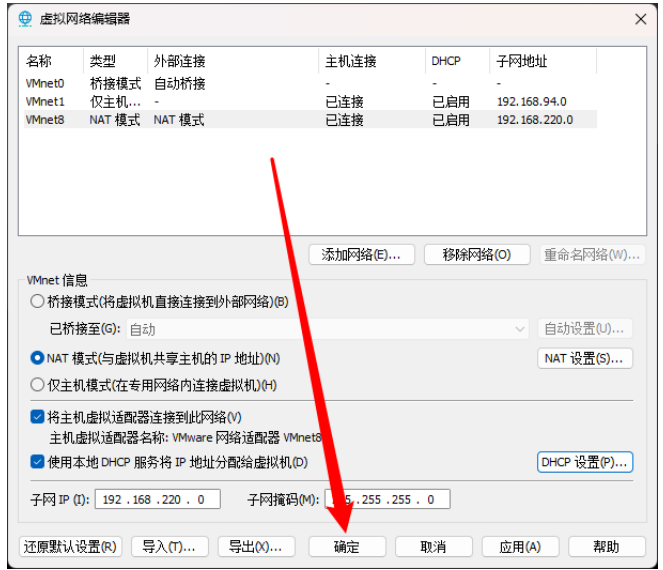Select the 仅主机模式 radio button

coord(37,385)
